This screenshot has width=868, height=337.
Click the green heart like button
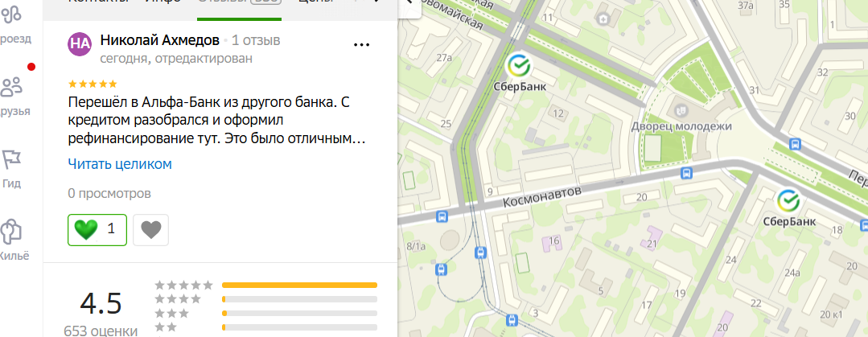coord(97,229)
